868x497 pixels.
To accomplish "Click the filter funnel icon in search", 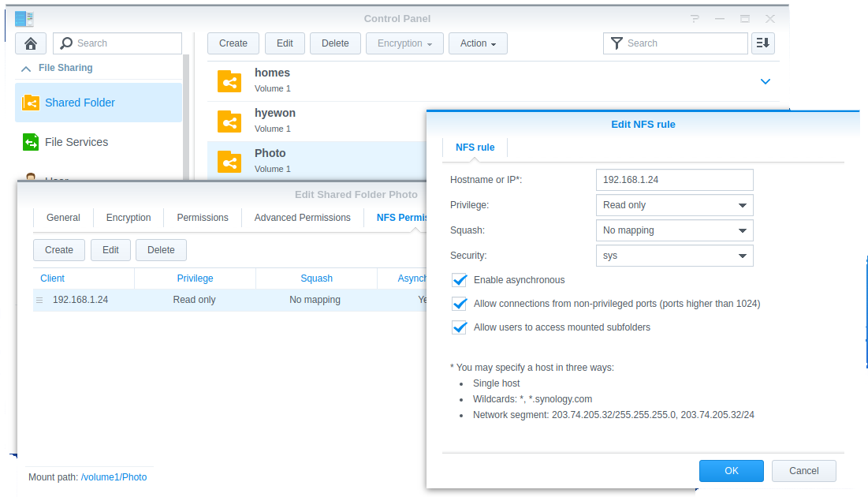I will click(617, 43).
